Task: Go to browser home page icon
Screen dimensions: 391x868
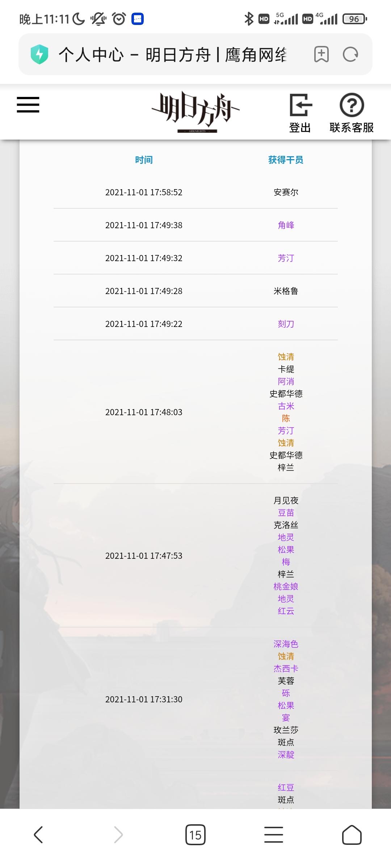Action: (x=352, y=835)
